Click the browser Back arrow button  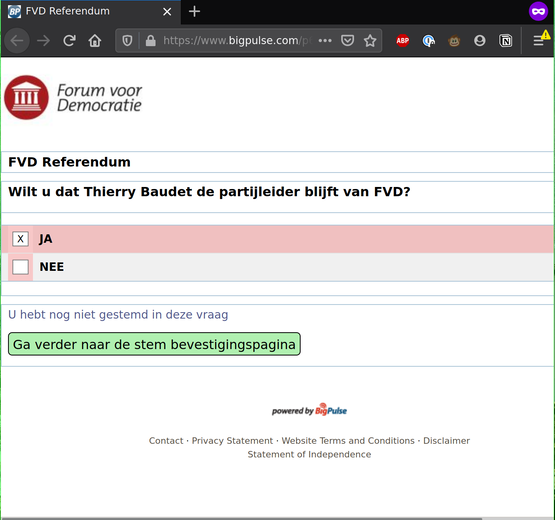pyautogui.click(x=17, y=41)
